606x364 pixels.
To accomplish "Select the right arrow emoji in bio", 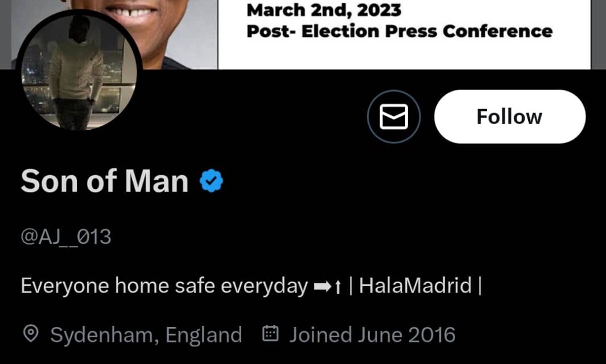I will click(322, 286).
